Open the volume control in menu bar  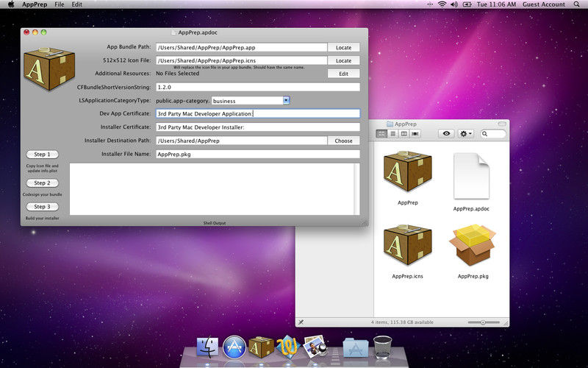tap(454, 4)
